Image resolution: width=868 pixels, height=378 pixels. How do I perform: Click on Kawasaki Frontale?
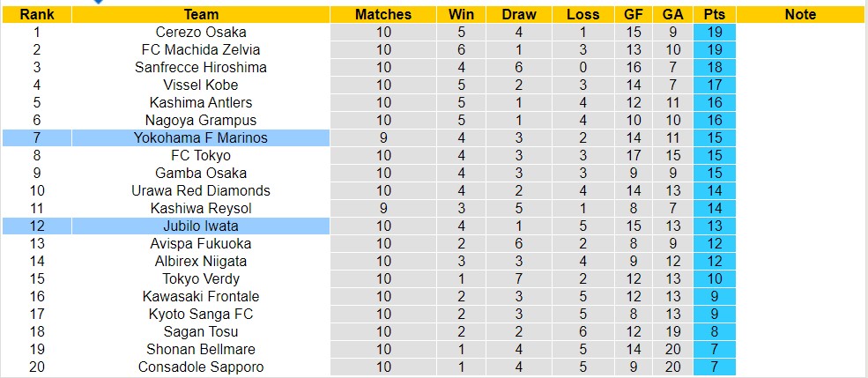(201, 296)
